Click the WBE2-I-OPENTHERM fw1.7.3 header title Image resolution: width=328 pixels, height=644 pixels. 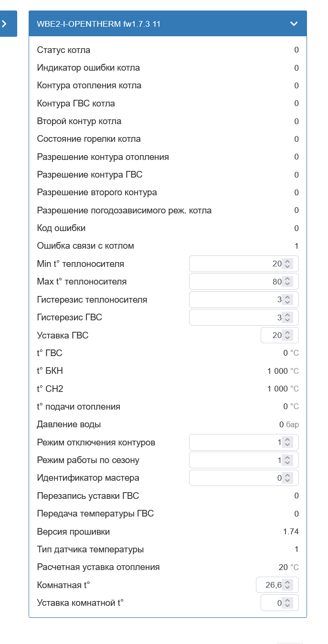pyautogui.click(x=98, y=23)
